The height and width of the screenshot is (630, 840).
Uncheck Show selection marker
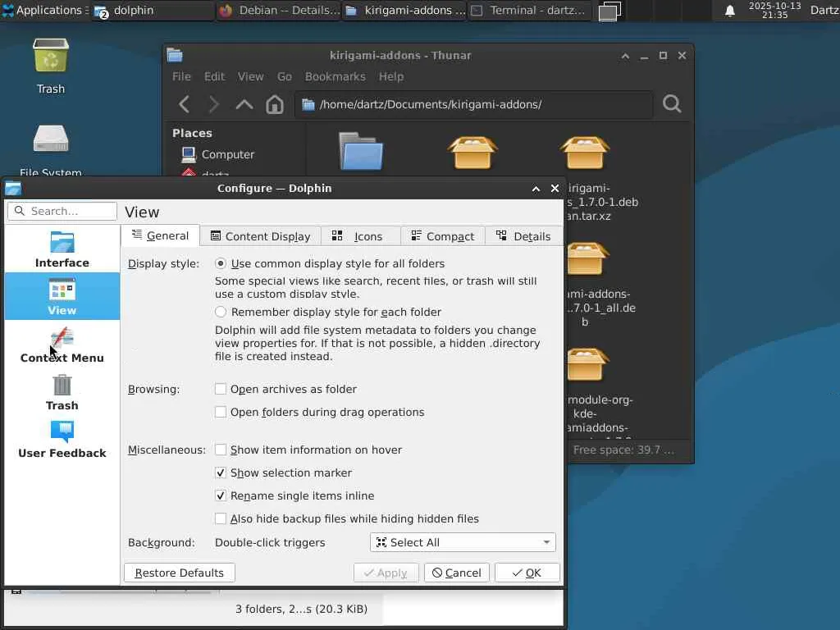pyautogui.click(x=283, y=472)
